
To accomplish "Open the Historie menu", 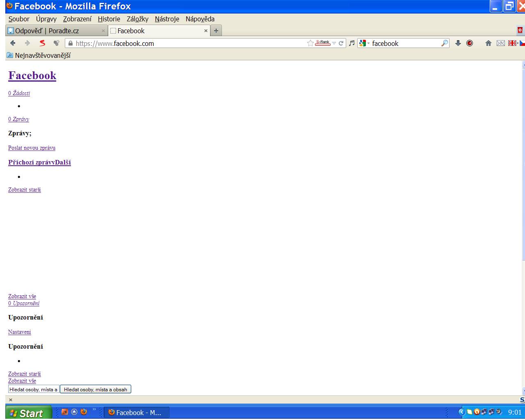I will point(109,19).
